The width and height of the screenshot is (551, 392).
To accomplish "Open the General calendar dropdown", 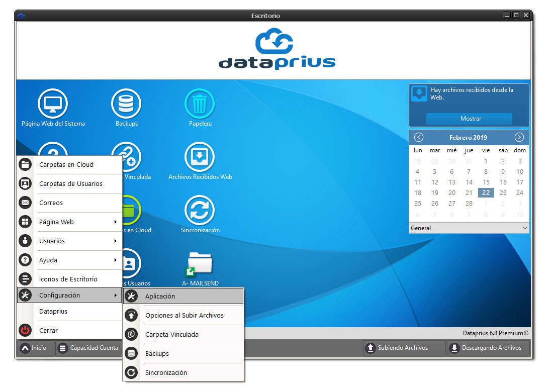I will pyautogui.click(x=469, y=228).
